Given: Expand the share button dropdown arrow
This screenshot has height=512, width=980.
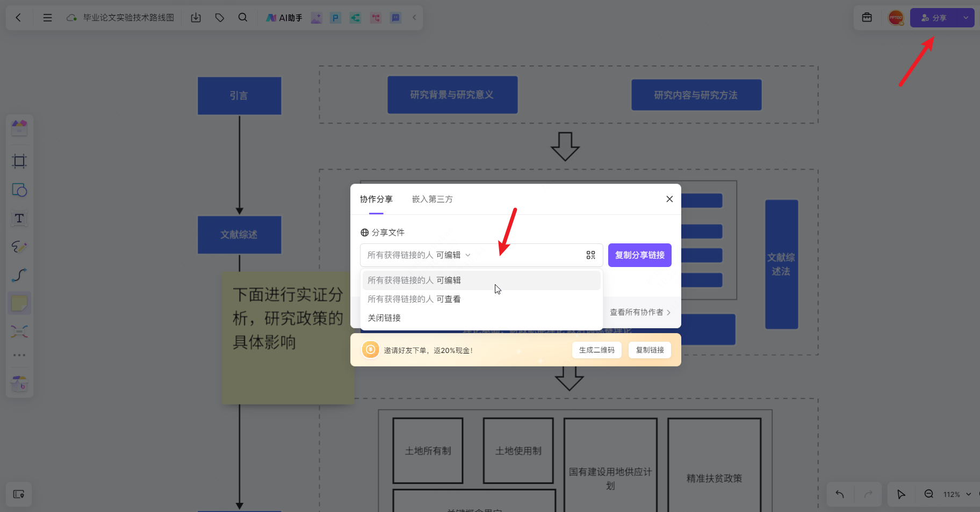Looking at the screenshot, I should pyautogui.click(x=966, y=18).
